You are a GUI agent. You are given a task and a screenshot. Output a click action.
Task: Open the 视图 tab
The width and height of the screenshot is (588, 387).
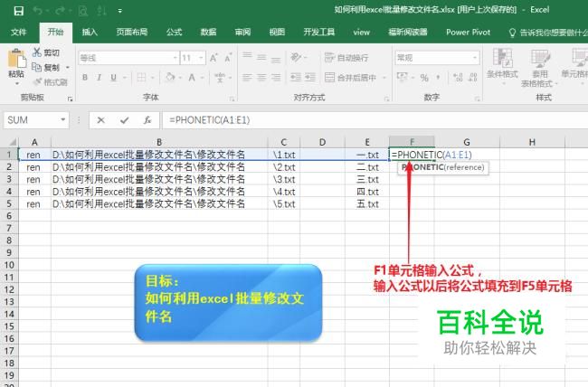coord(277,33)
